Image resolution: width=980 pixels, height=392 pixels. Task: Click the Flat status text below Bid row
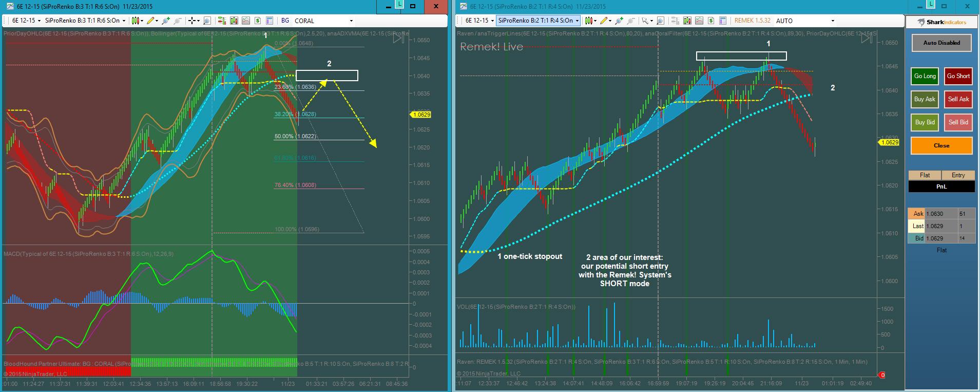pyautogui.click(x=941, y=250)
